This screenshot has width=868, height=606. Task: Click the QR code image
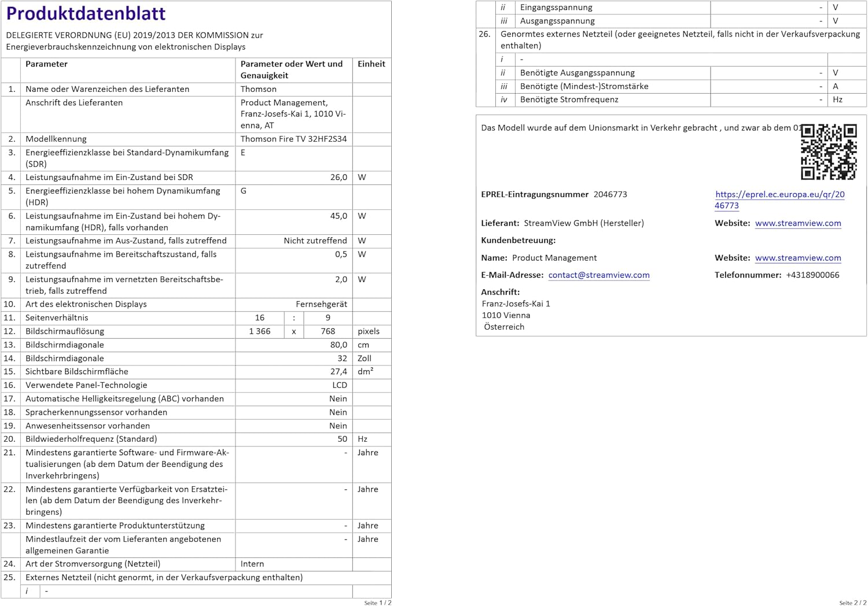829,151
